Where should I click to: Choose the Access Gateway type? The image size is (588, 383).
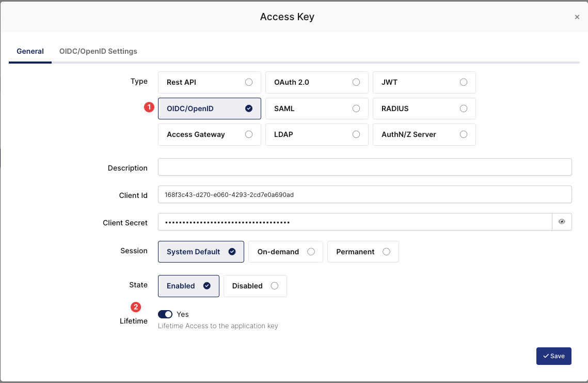pos(209,134)
